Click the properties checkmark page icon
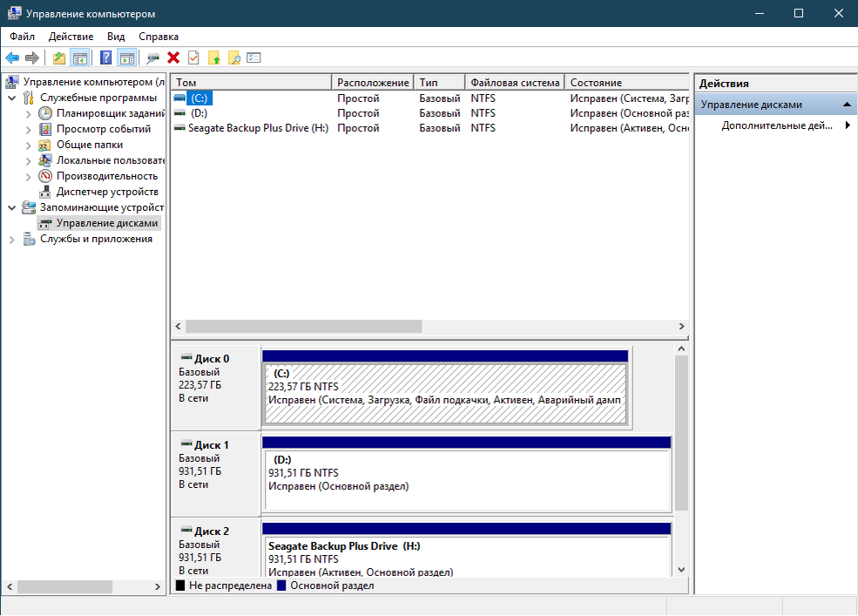The height and width of the screenshot is (616, 858). click(193, 58)
